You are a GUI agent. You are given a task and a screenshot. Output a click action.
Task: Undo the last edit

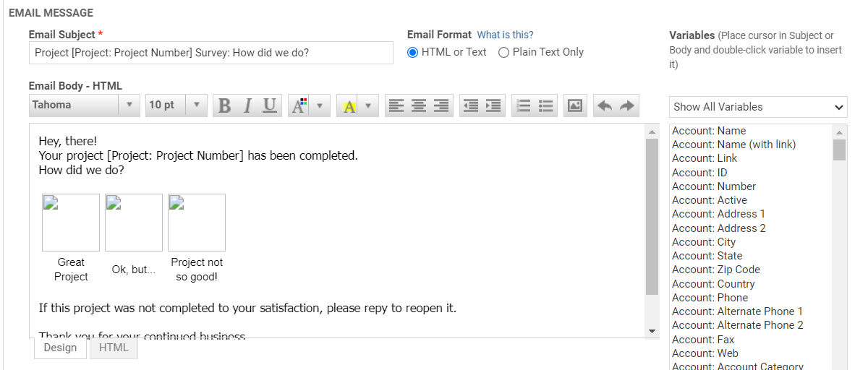coord(605,106)
